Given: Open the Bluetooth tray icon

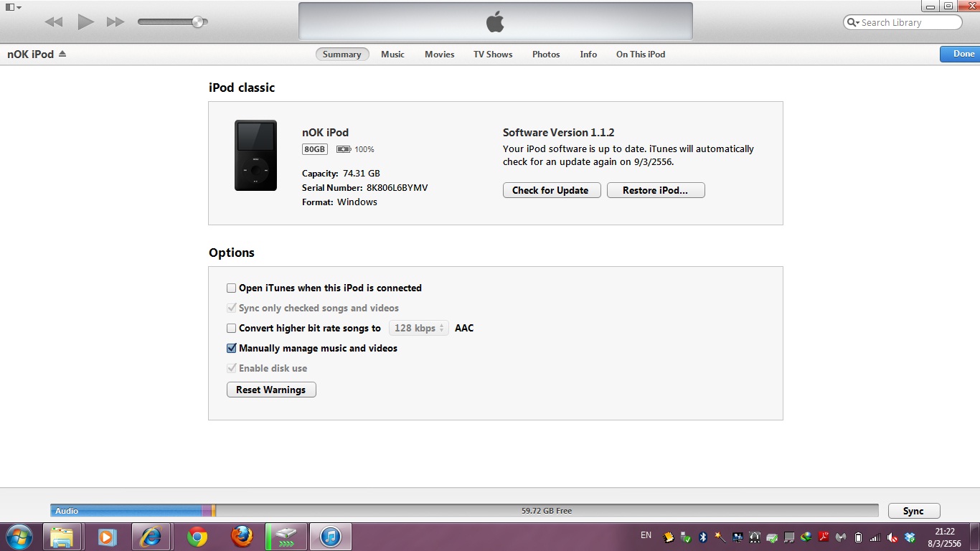Looking at the screenshot, I should coord(703,537).
